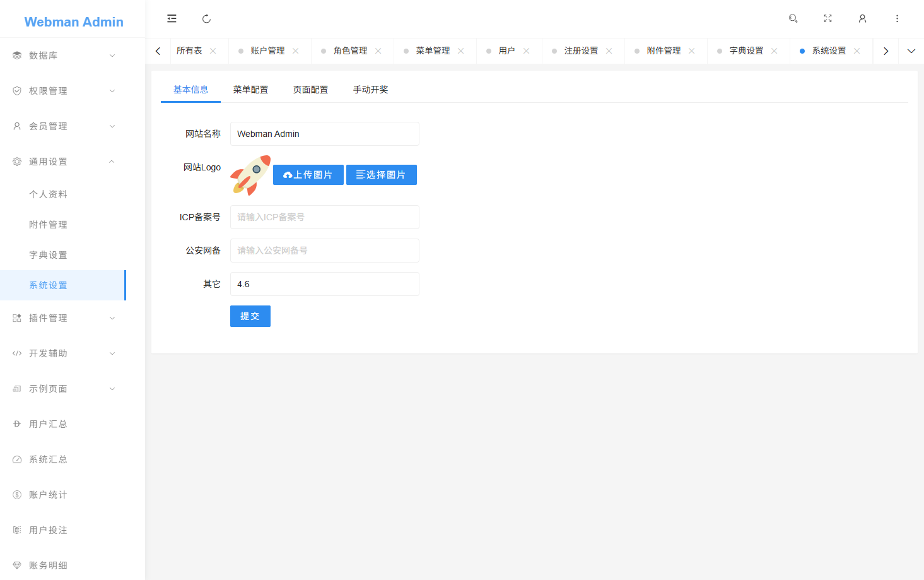Close the 用户 tab
This screenshot has width=924, height=580.
coord(526,50)
